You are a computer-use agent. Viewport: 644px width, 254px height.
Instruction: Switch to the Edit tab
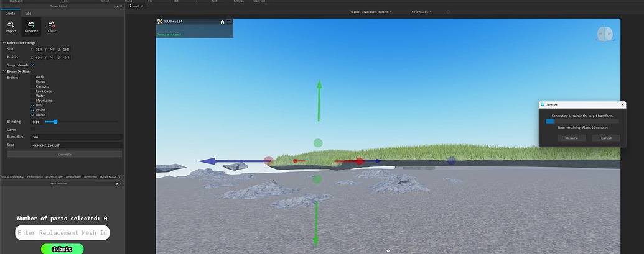click(28, 13)
